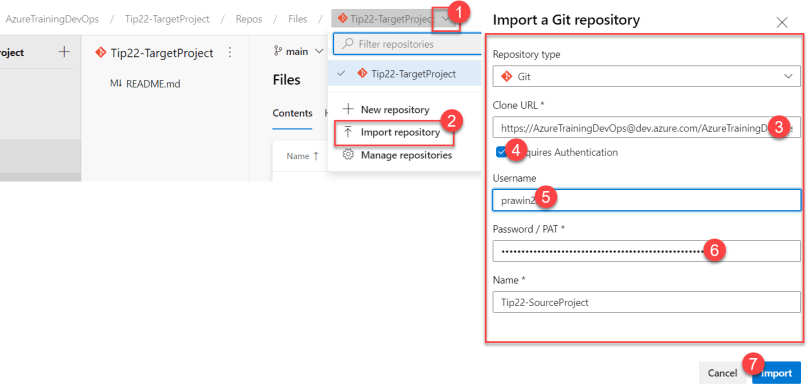Click the Name field containing Tip22-SourceProject

pyautogui.click(x=646, y=302)
